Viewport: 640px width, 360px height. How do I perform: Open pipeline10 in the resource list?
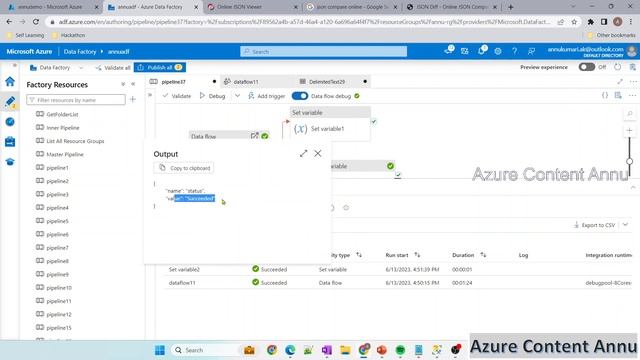(59, 288)
